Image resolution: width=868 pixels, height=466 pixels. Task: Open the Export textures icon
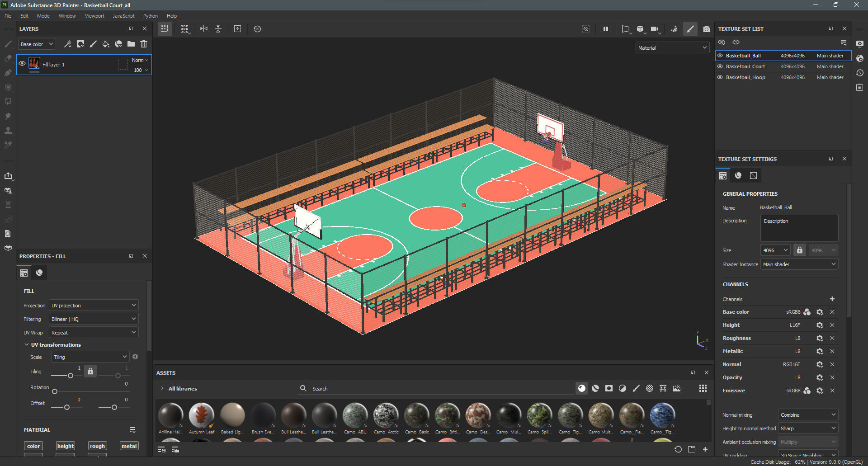click(8, 176)
